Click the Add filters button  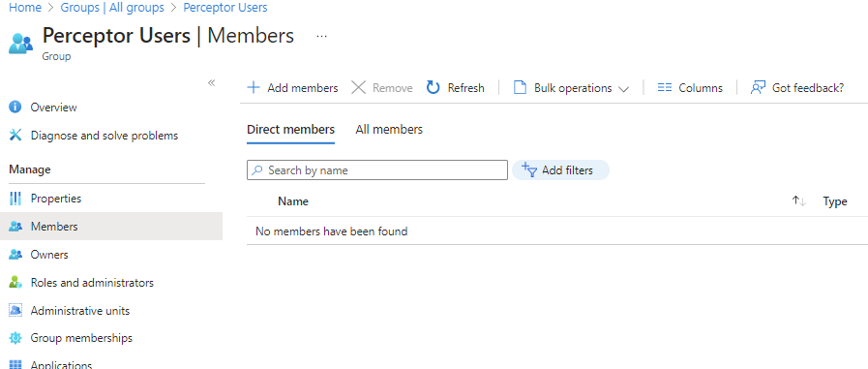[x=560, y=170]
